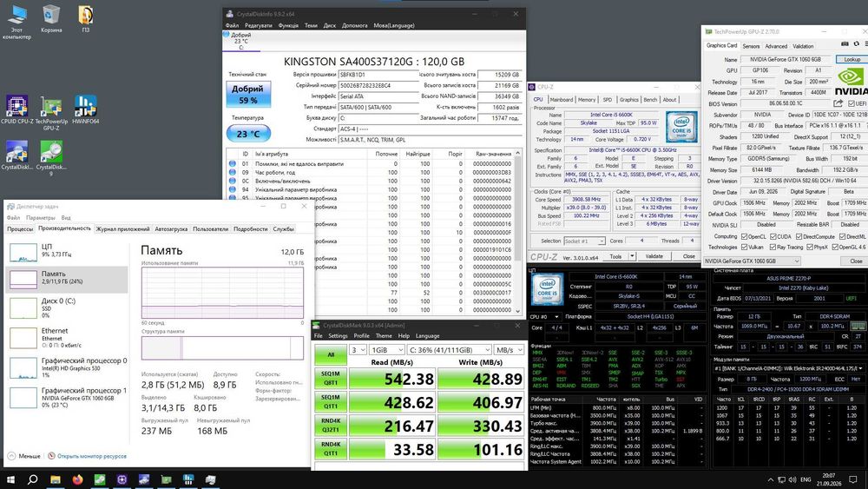Open File Explorer from the taskbar
Viewport: 868px width, 489px height.
(56, 479)
